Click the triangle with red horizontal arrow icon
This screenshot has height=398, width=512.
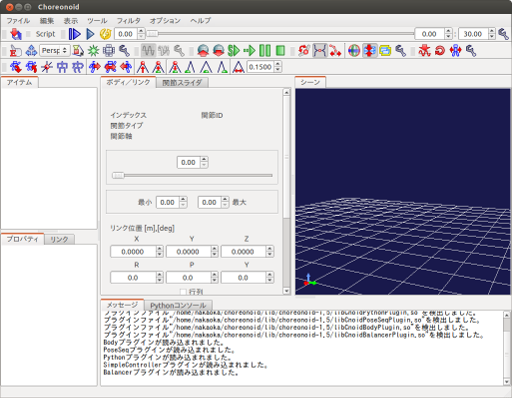tap(238, 67)
